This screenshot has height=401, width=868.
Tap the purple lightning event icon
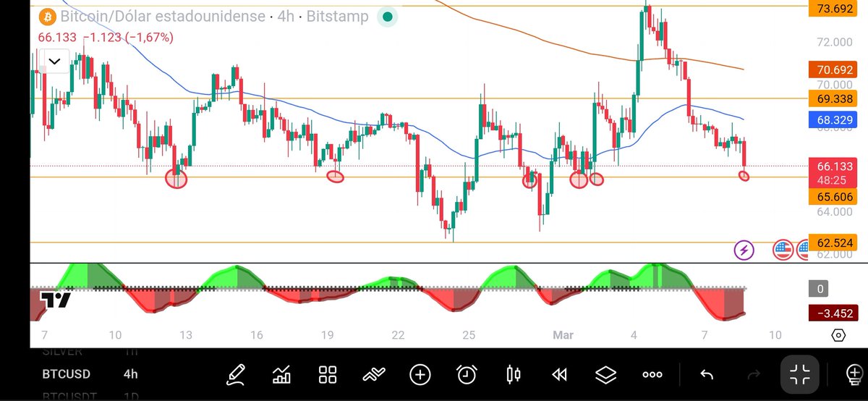744,250
